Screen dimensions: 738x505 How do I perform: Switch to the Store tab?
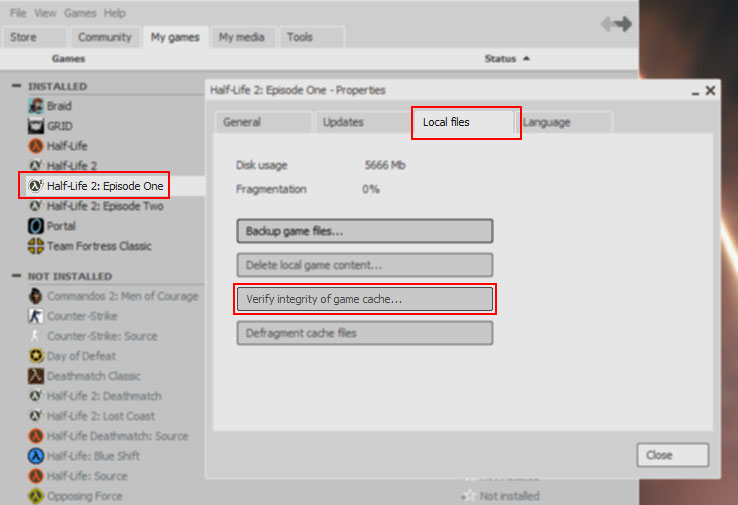[x=34, y=37]
